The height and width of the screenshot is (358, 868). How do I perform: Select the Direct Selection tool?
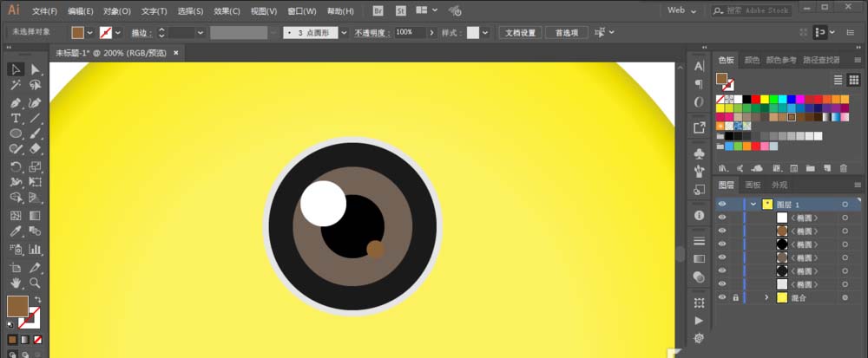(x=36, y=69)
